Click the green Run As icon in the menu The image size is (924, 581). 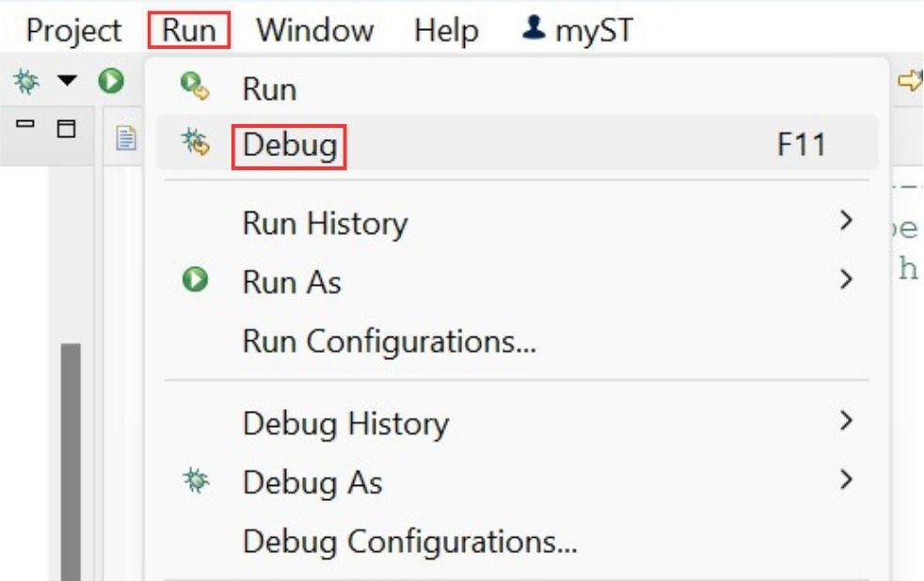coord(195,279)
